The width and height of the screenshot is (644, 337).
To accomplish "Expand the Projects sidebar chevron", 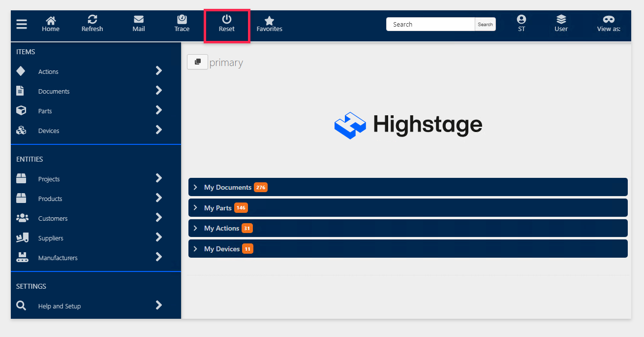I will pyautogui.click(x=159, y=178).
